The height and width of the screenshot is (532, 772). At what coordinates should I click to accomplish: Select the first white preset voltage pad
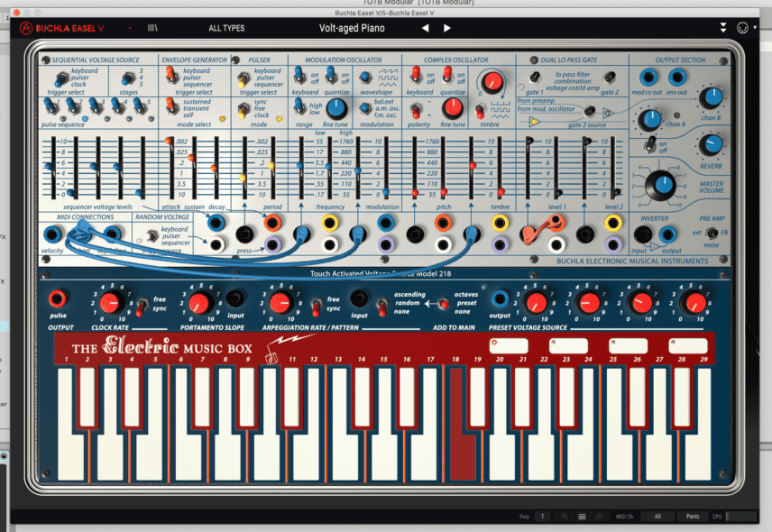pos(509,345)
